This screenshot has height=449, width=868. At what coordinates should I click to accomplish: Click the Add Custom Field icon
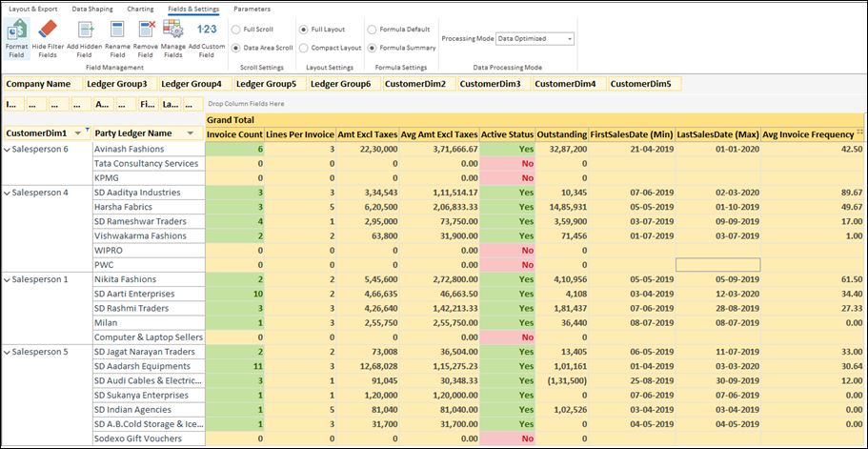[x=207, y=31]
